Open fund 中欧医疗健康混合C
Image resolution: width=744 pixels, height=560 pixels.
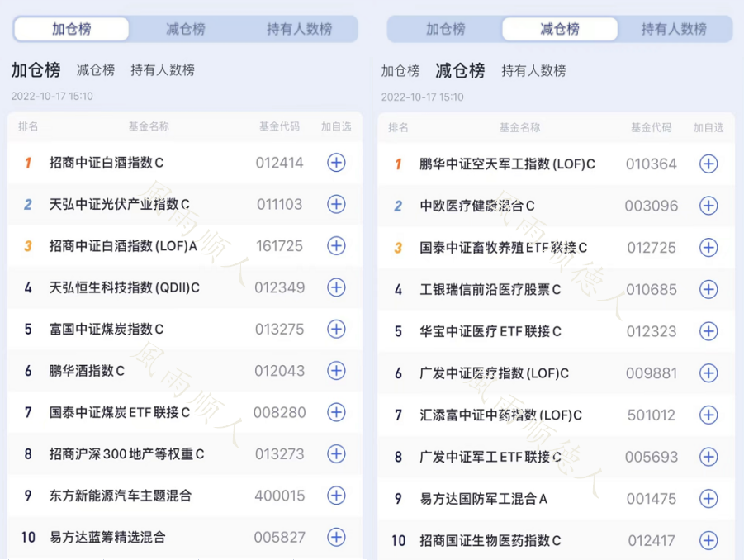click(476, 206)
